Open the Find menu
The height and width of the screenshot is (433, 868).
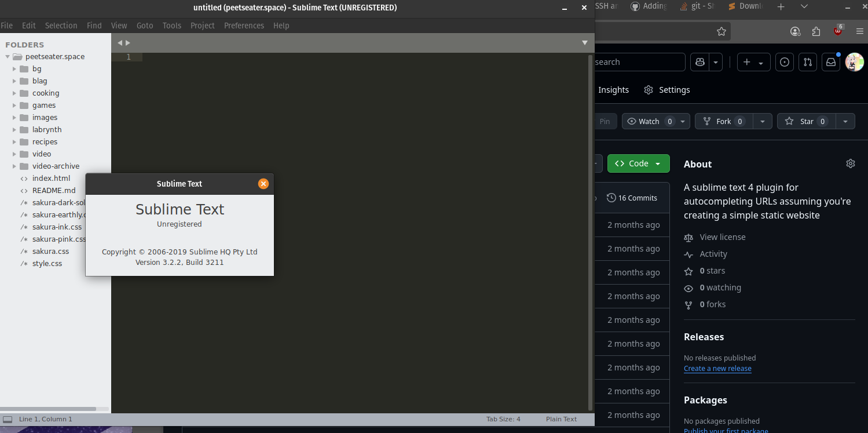tap(94, 26)
